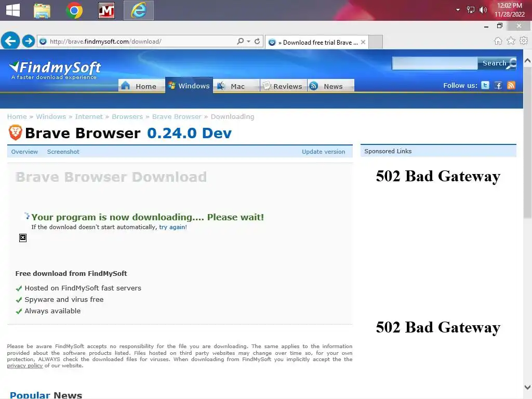Screen dimensions: 532x399
Task: Open the Windows navigation tab
Action: click(x=189, y=86)
